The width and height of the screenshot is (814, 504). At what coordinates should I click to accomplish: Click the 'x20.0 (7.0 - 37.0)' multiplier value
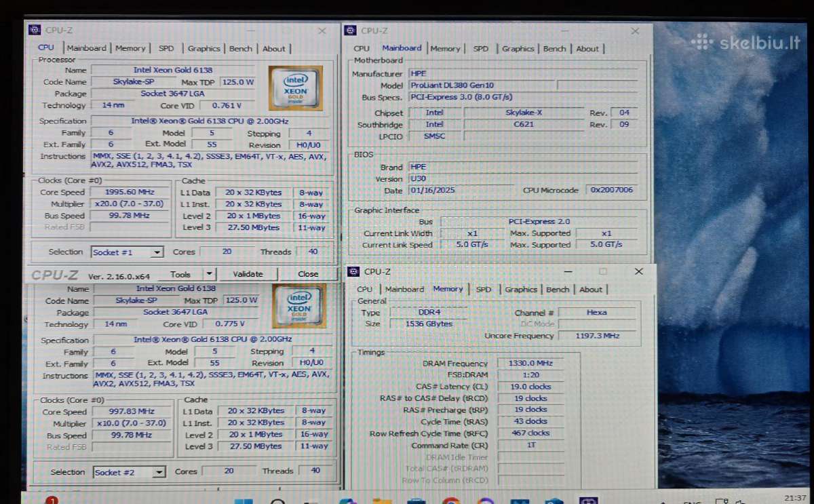[x=130, y=203]
